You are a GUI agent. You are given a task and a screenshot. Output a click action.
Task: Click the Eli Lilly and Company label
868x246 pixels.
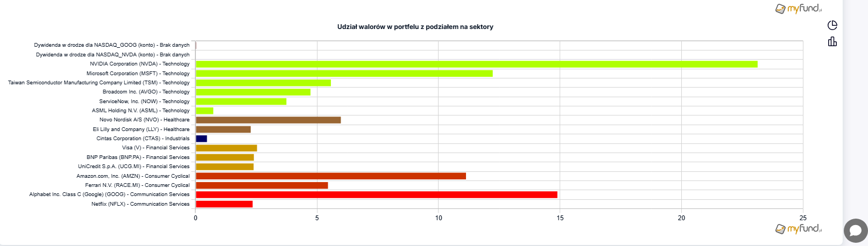(x=141, y=129)
